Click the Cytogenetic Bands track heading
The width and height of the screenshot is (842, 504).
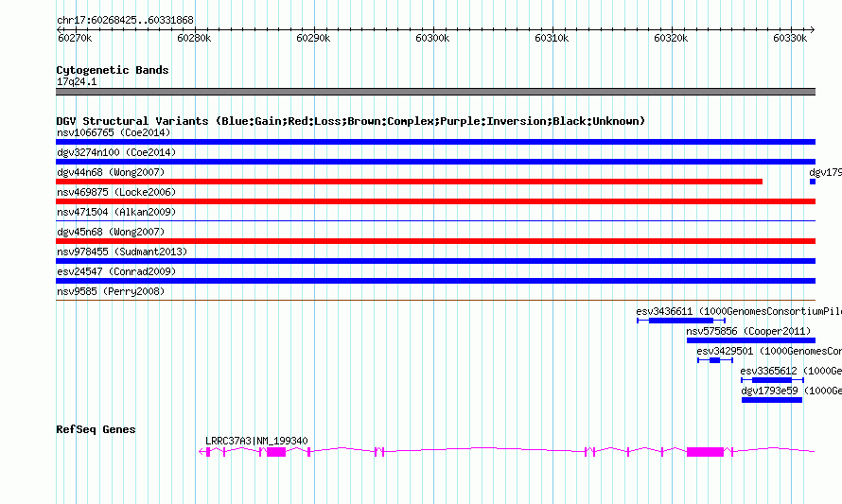tap(113, 70)
